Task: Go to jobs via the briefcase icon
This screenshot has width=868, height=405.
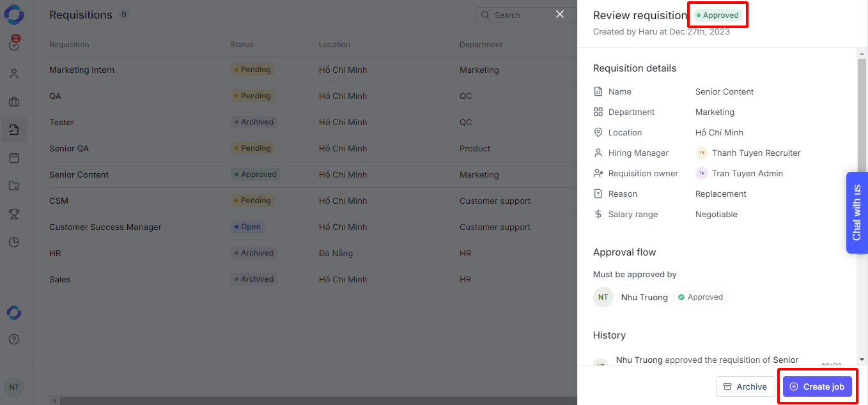Action: (x=14, y=102)
